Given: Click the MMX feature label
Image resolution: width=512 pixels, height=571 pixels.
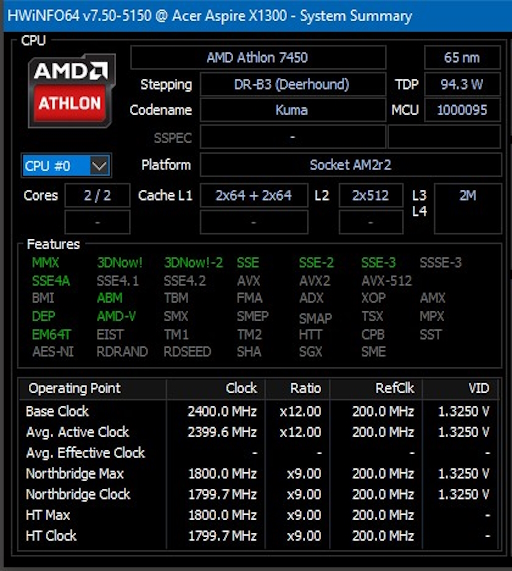Looking at the screenshot, I should (x=45, y=263).
